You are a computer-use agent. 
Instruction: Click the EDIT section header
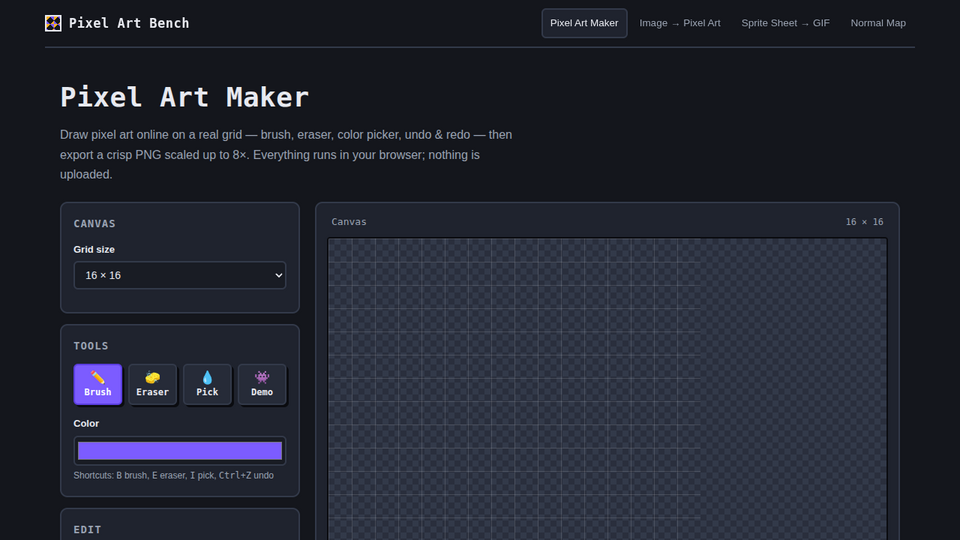click(x=87, y=530)
